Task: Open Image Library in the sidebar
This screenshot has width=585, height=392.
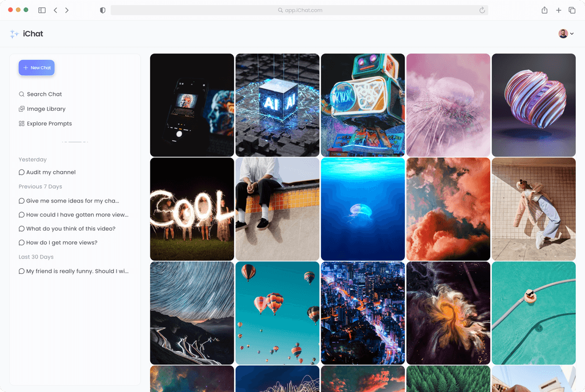Action: [42, 109]
